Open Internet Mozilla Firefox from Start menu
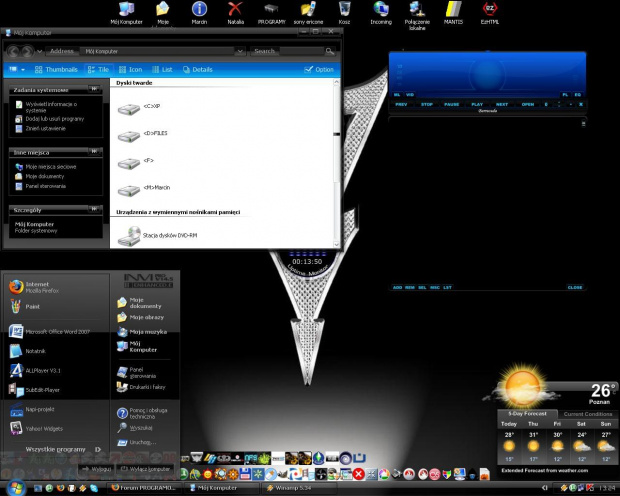Viewport: 620px width, 496px height. coord(35,287)
